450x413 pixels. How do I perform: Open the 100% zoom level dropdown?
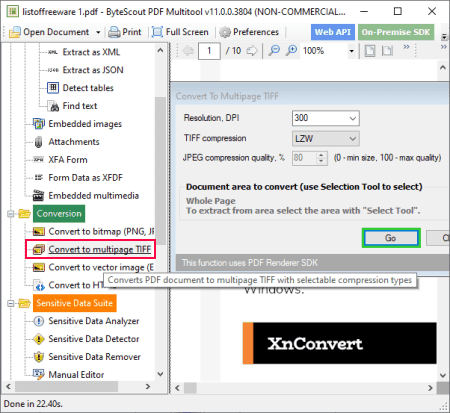pyautogui.click(x=351, y=51)
